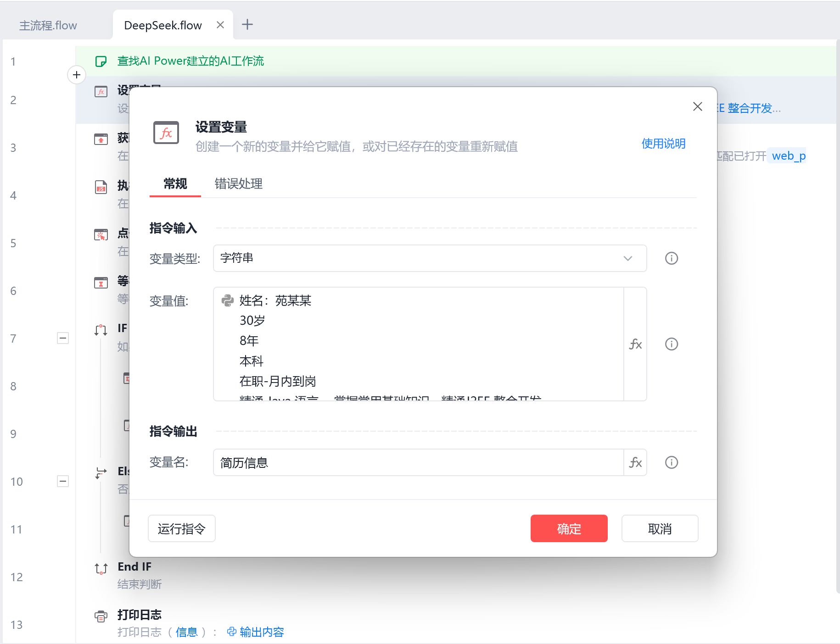Image resolution: width=840 pixels, height=644 pixels.
Task: Click the info icon next to 变量值
Action: (672, 344)
